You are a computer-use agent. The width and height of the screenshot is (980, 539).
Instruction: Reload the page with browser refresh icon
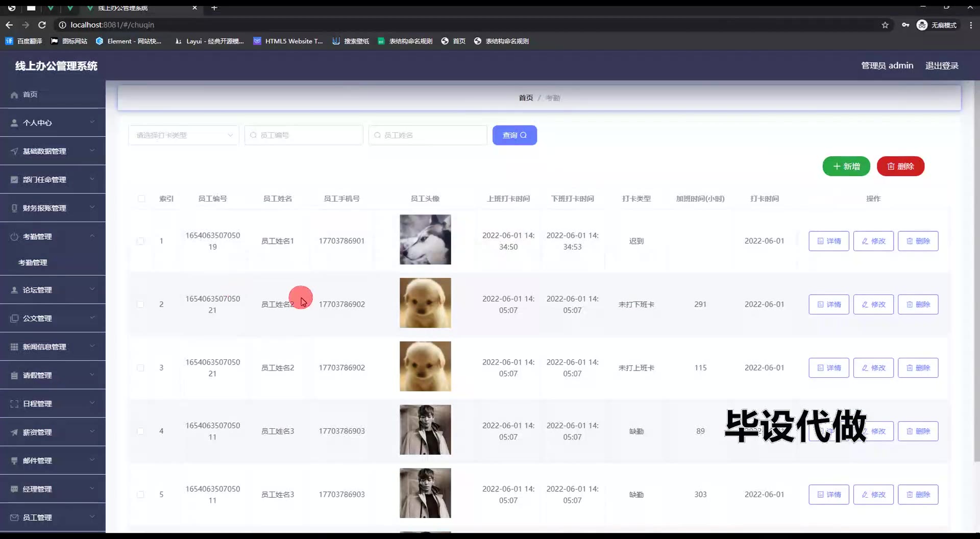click(x=42, y=24)
